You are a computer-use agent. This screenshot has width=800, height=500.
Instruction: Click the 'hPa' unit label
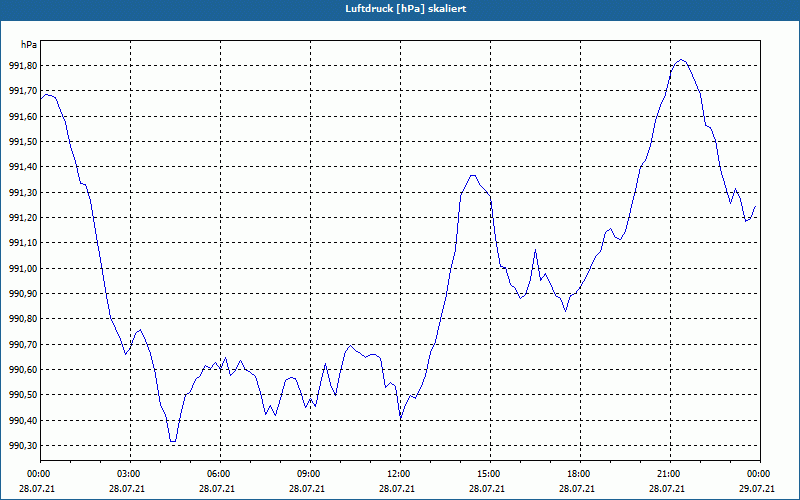click(29, 45)
